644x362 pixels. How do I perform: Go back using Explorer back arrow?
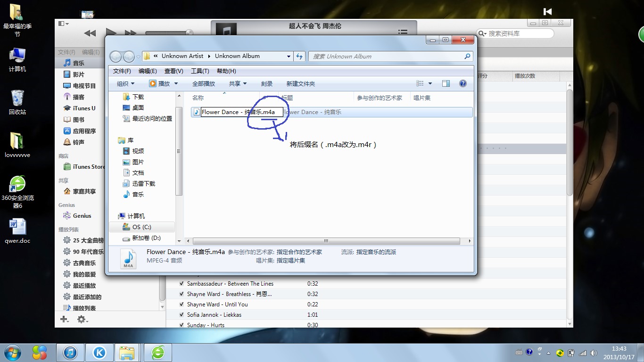coord(116,57)
